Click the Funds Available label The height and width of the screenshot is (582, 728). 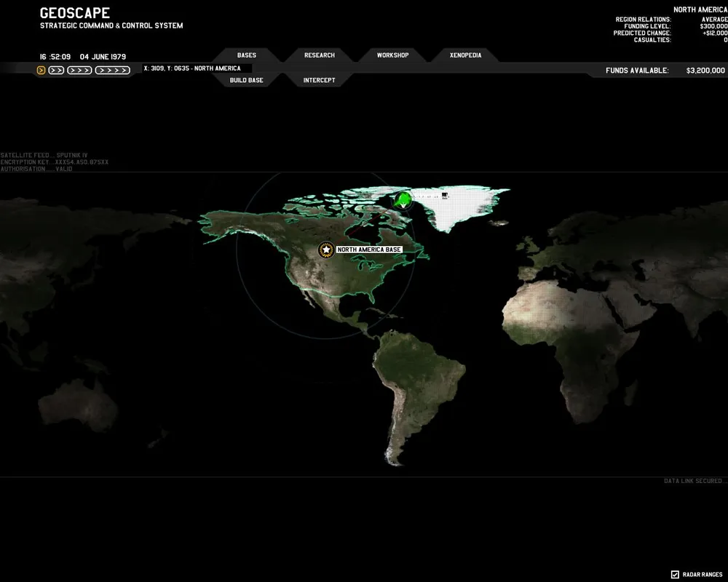(x=637, y=71)
